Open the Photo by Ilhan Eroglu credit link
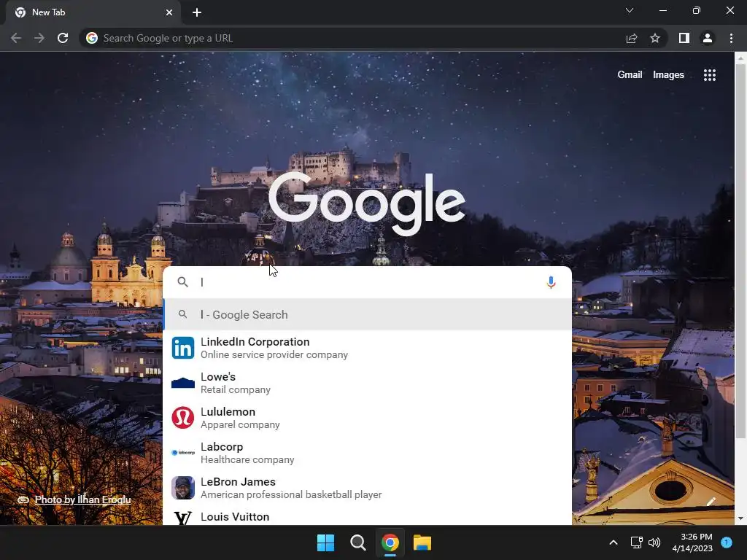Screen dimensions: 747x560 click(x=82, y=499)
